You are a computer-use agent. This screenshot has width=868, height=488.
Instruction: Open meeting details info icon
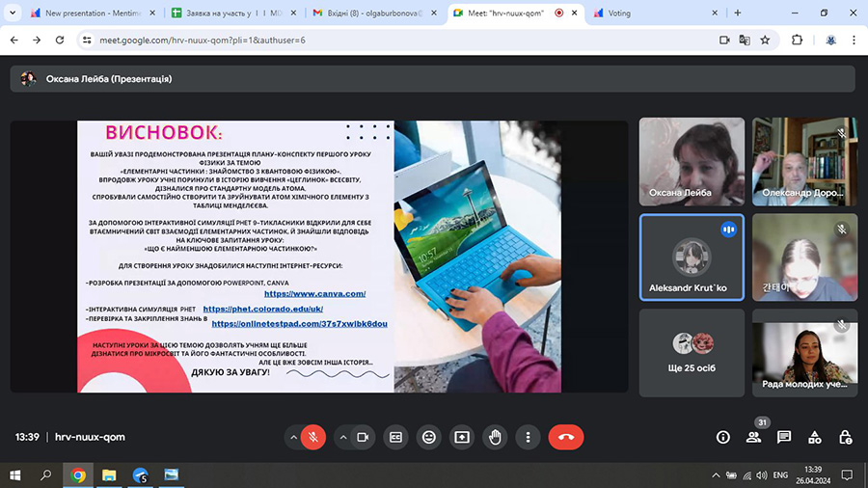pos(722,437)
